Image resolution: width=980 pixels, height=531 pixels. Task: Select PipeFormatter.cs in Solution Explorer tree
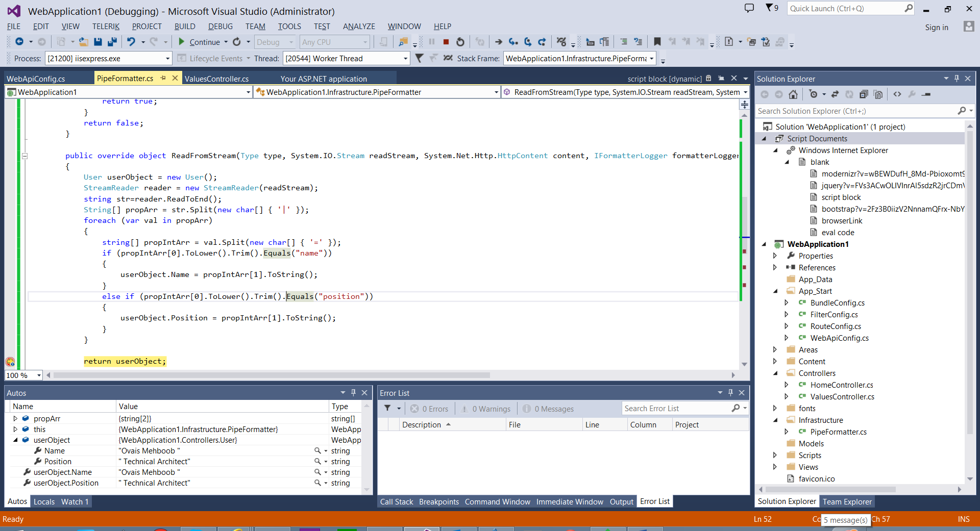[x=838, y=432]
